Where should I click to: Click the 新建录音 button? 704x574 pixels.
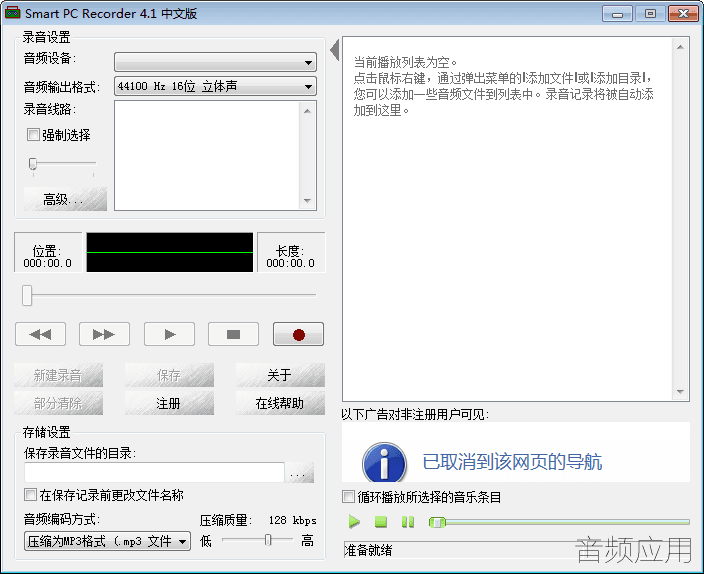click(58, 375)
